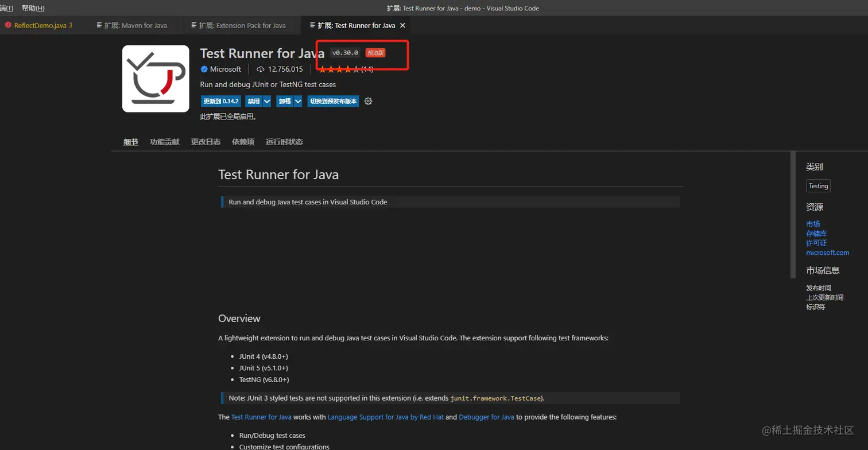Open extension settings gear icon
Viewport: 868px width, 450px height.
pyautogui.click(x=369, y=101)
